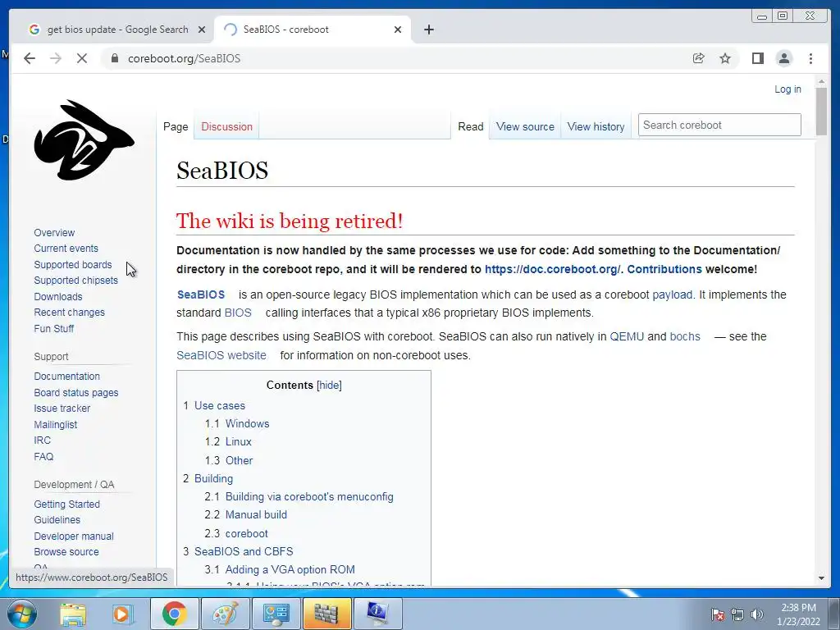
Task: Toggle the Chrome side panel
Action: point(757,58)
